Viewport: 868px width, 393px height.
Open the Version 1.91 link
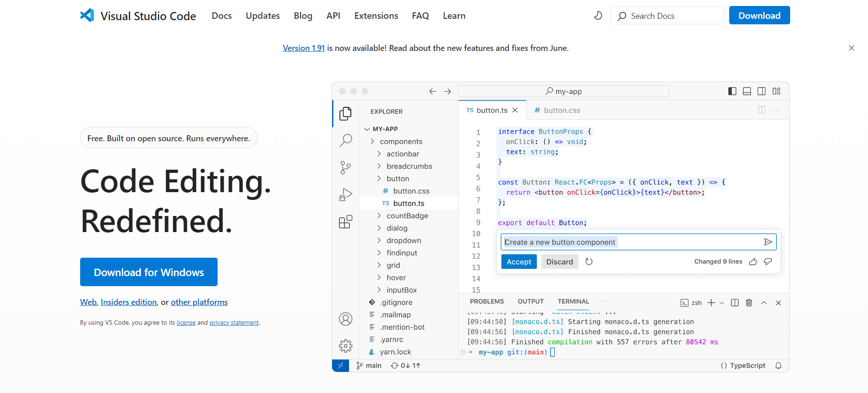point(304,48)
